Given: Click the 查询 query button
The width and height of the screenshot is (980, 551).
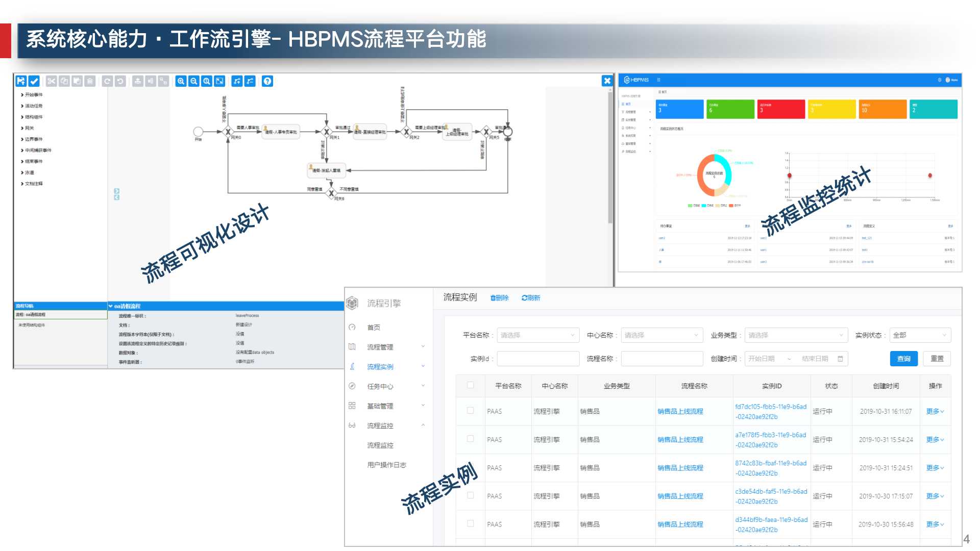Looking at the screenshot, I should [x=903, y=359].
